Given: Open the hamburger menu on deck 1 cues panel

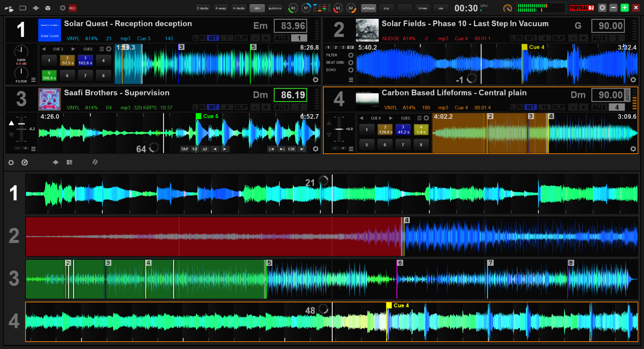Looking at the screenshot, I should click(102, 49).
